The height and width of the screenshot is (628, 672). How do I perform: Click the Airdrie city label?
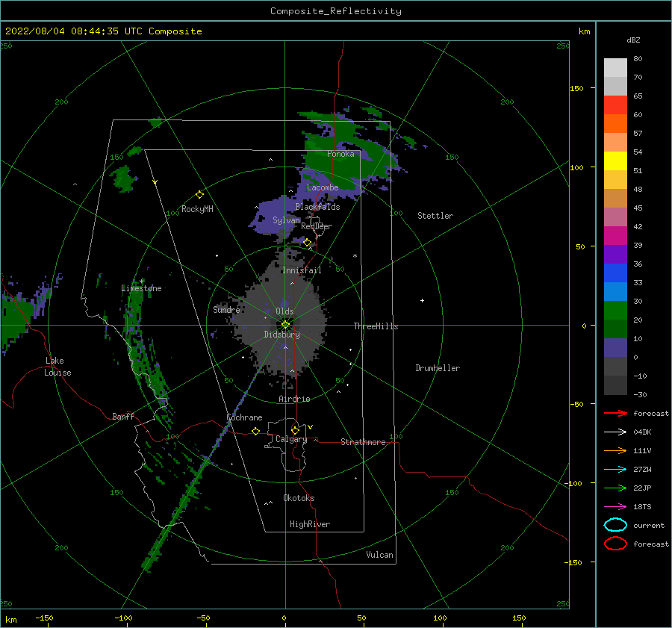point(294,399)
